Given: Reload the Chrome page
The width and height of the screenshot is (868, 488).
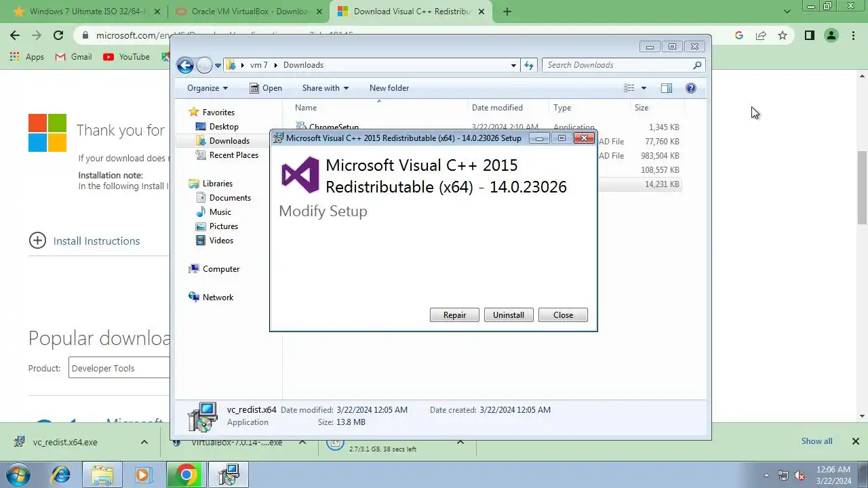Looking at the screenshot, I should [x=58, y=36].
